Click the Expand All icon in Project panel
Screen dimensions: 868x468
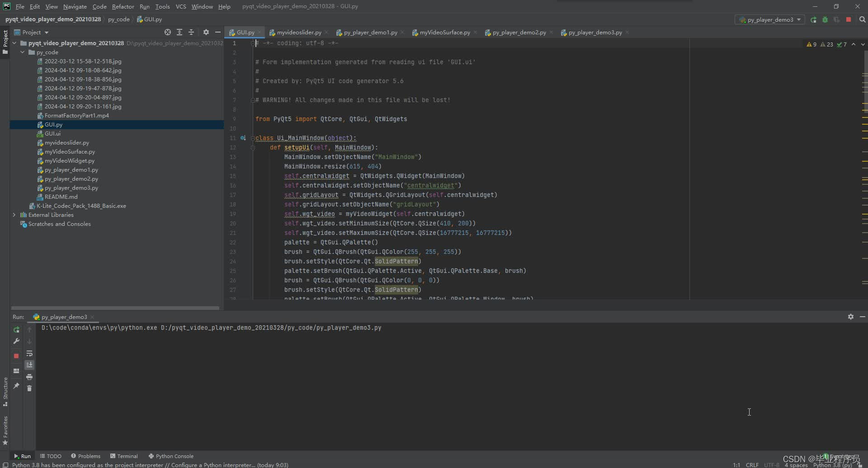coord(179,32)
